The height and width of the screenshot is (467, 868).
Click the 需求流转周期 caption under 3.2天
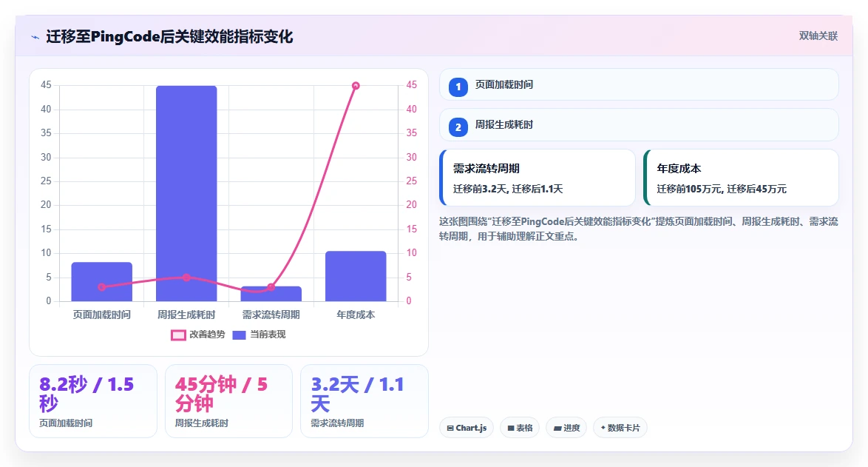pos(337,423)
